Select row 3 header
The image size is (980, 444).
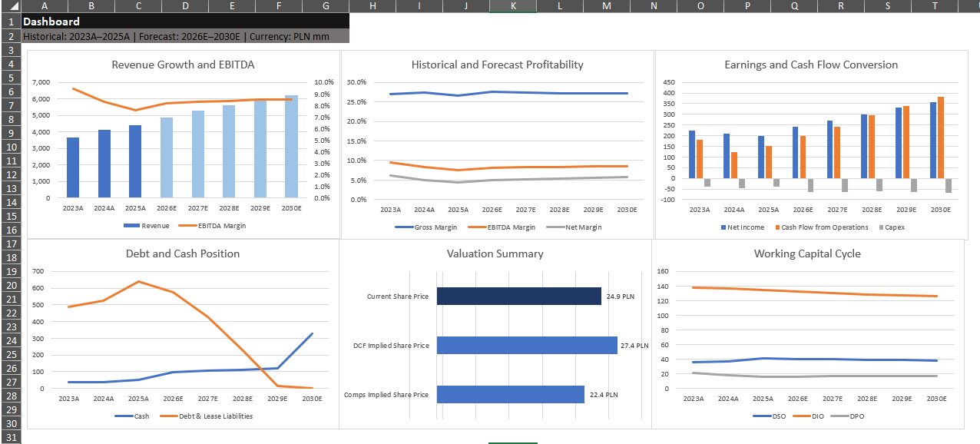point(11,50)
